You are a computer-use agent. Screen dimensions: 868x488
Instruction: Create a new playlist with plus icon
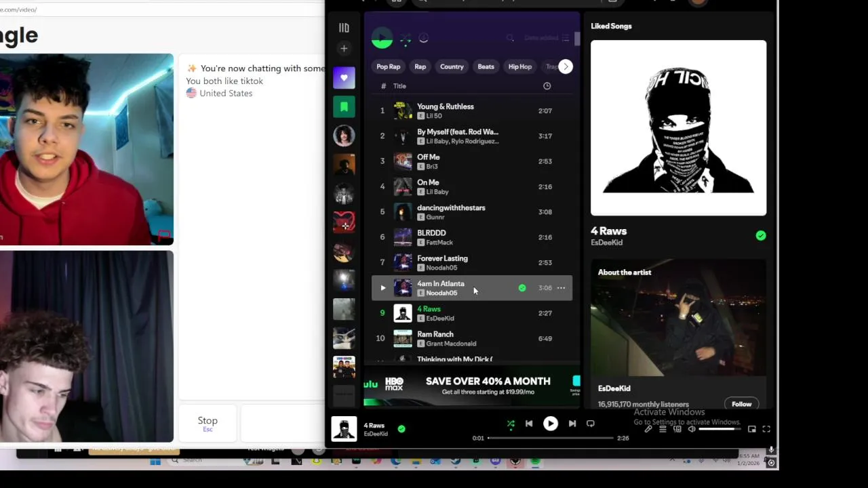click(x=344, y=49)
